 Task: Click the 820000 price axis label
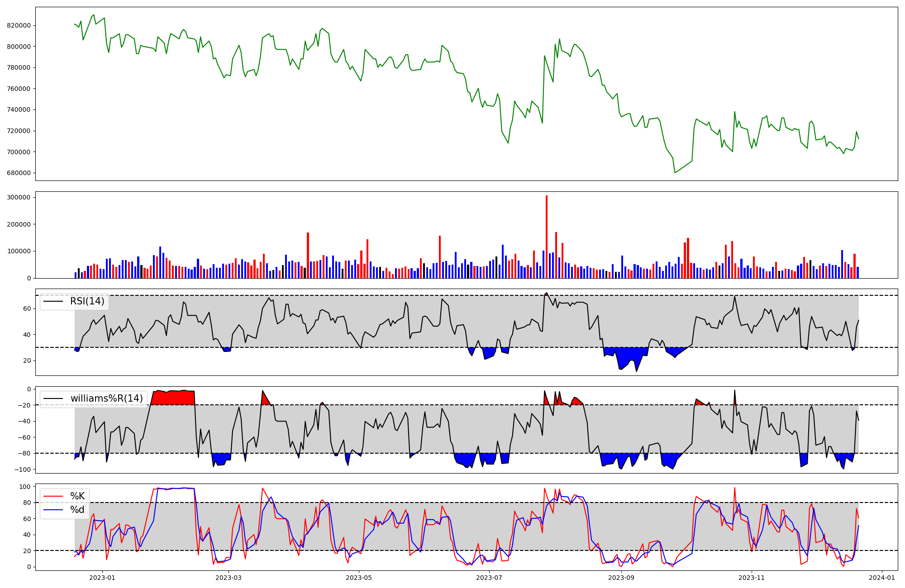[19, 25]
